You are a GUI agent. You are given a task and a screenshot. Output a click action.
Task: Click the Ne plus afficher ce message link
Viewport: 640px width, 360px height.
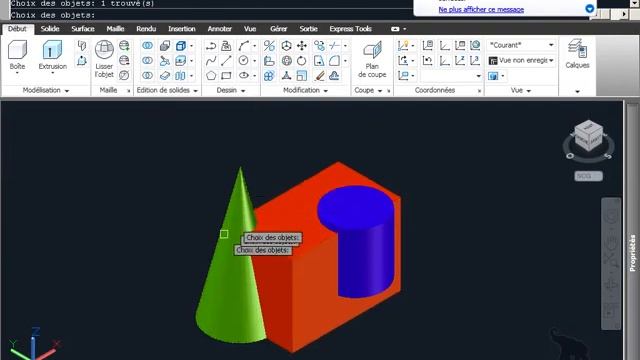pos(481,9)
